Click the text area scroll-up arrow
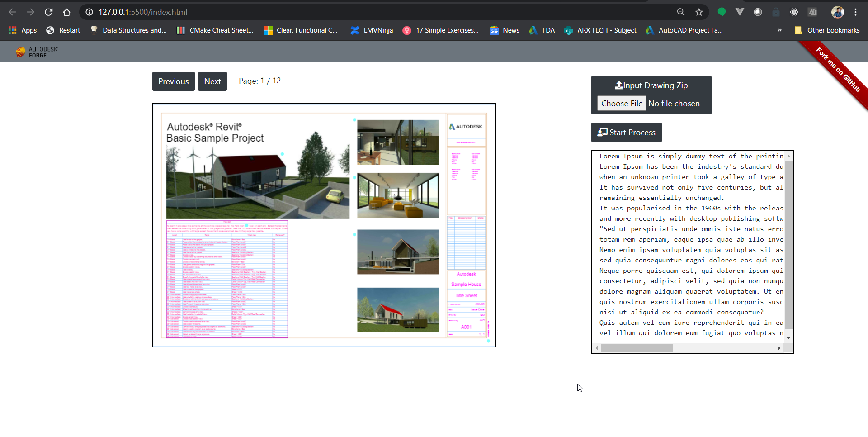Viewport: 868px width, 437px height. click(788, 157)
